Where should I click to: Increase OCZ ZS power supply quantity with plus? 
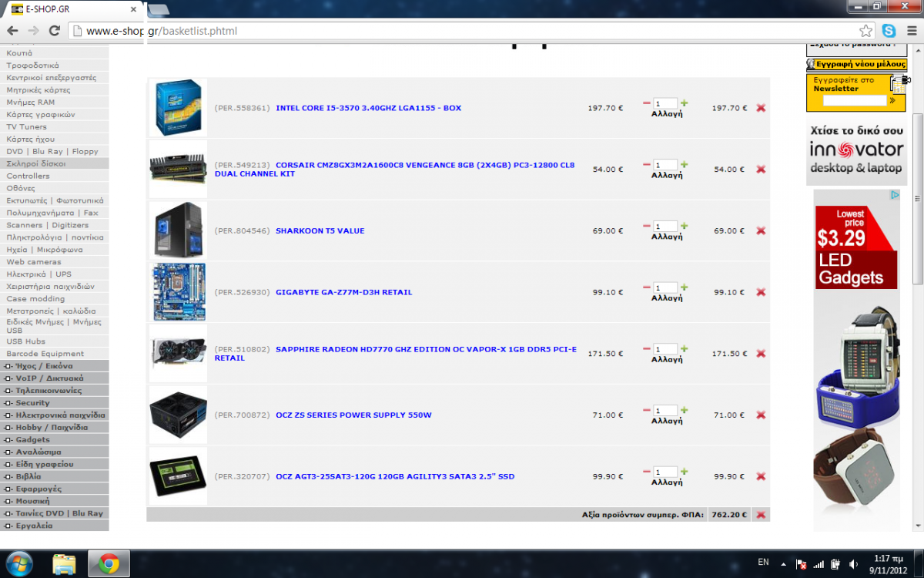click(685, 410)
